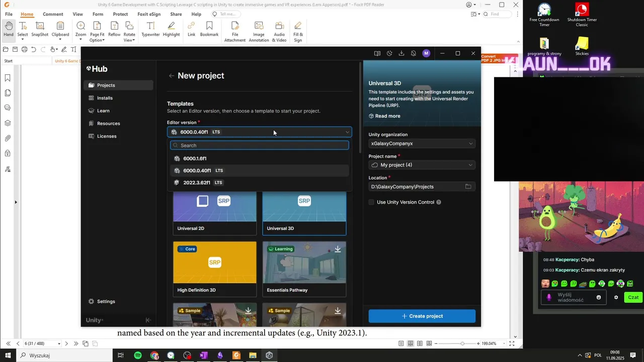The image size is (644, 362).
Task: Click Create project button
Action: 422,316
